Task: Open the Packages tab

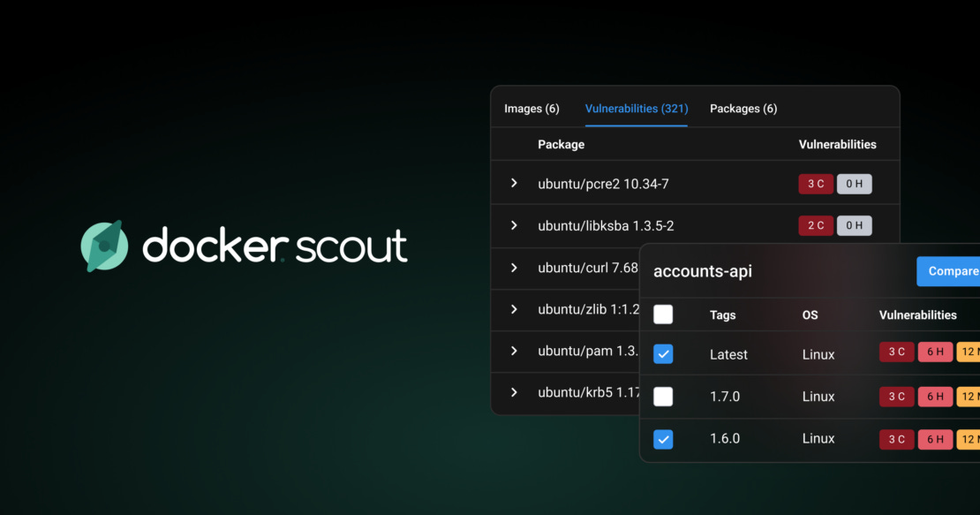Action: pyautogui.click(x=743, y=108)
